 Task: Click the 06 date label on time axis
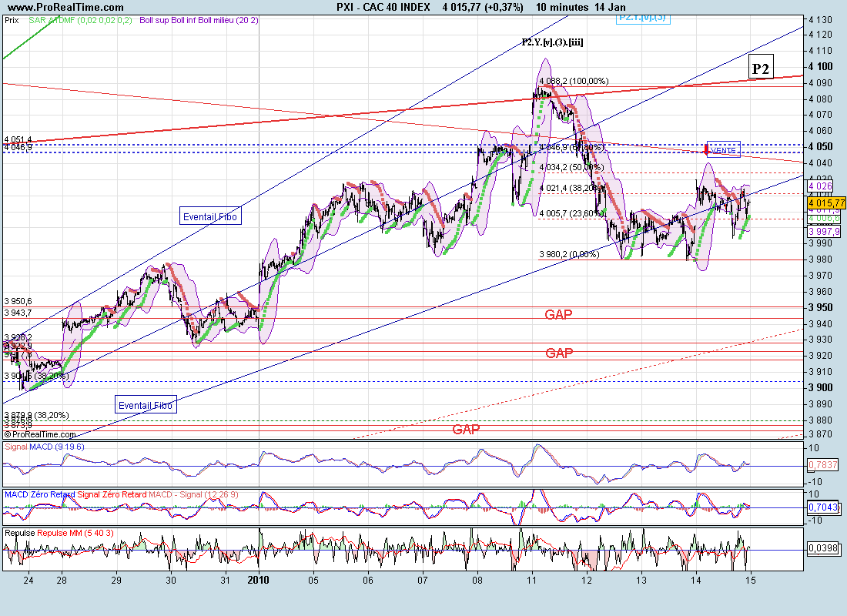pyautogui.click(x=368, y=581)
